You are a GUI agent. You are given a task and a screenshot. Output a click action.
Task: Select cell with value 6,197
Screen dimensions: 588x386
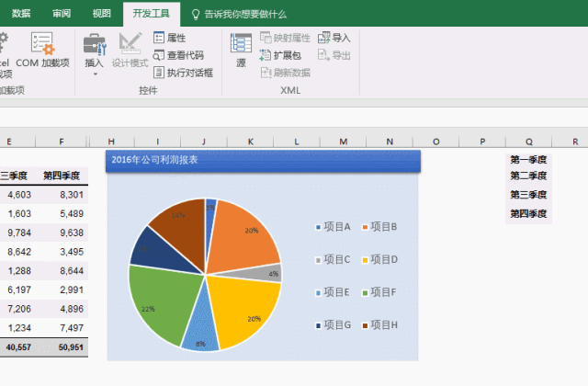pos(18,290)
